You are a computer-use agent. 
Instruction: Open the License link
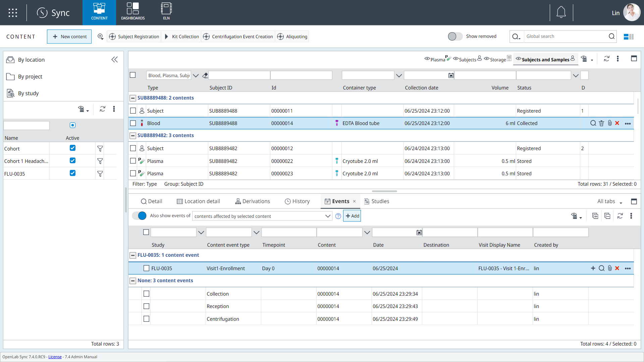tap(55, 357)
